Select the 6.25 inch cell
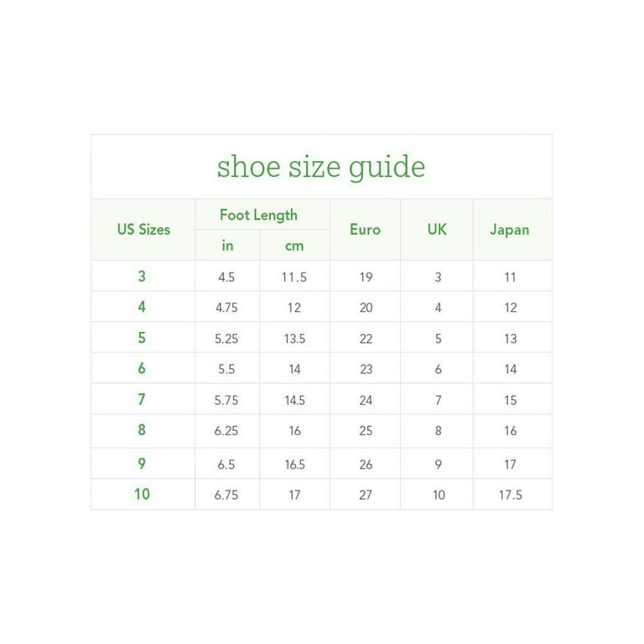644x644 pixels. (x=226, y=431)
